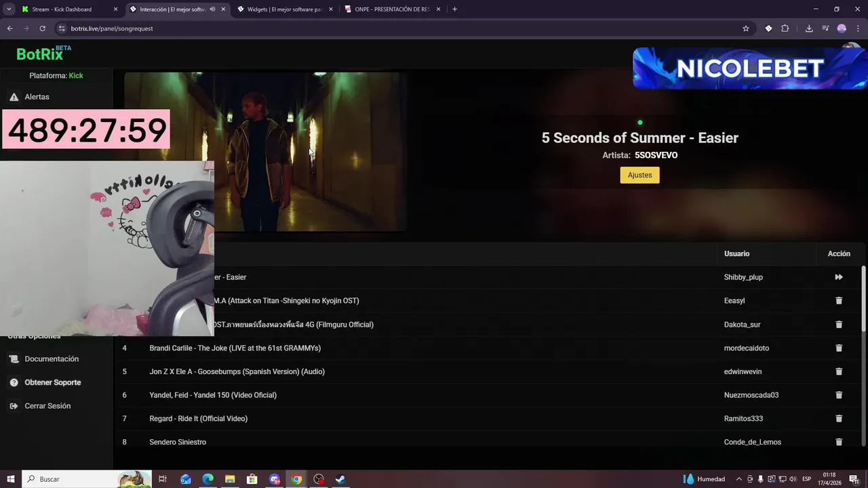Show hidden system tray icons
This screenshot has height=488, width=868.
point(738,479)
